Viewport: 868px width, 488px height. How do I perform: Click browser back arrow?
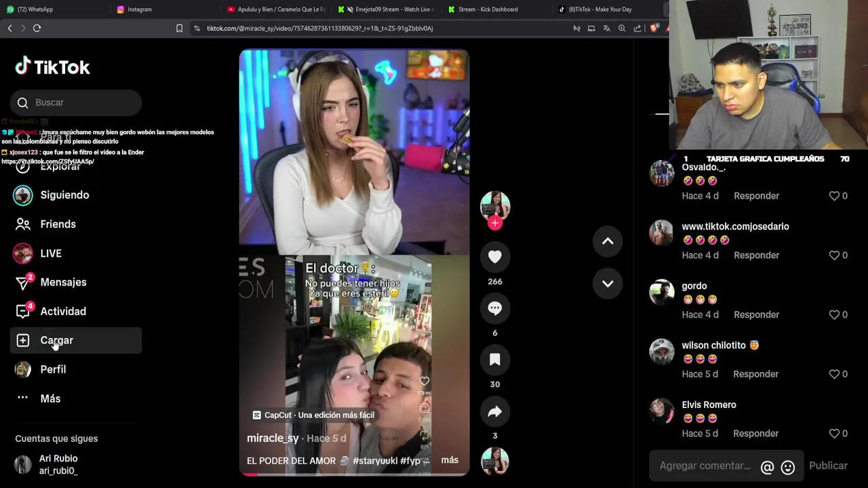[9, 28]
